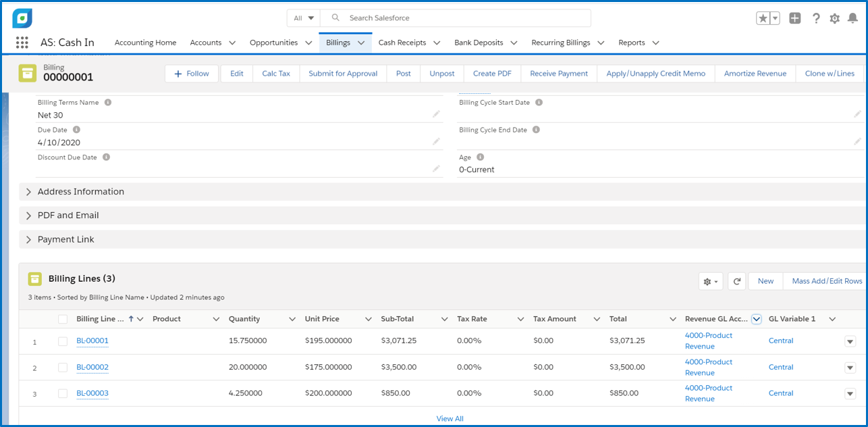
Task: Edit Due Date pencil icon
Action: click(x=437, y=141)
